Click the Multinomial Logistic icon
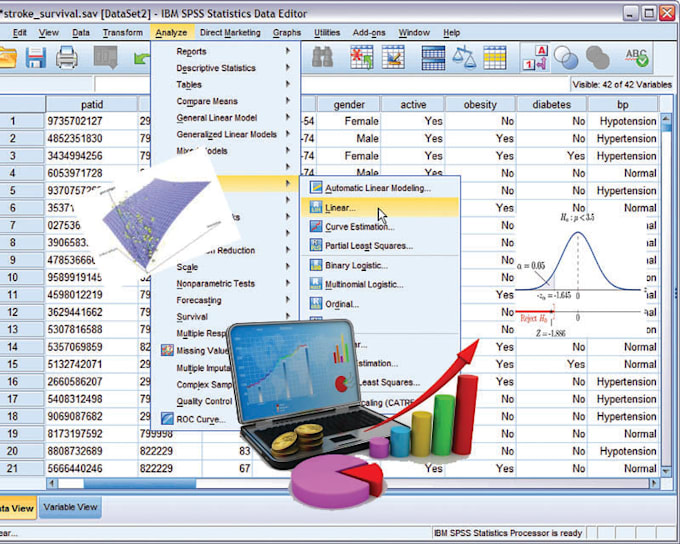This screenshot has width=680, height=544. point(316,284)
